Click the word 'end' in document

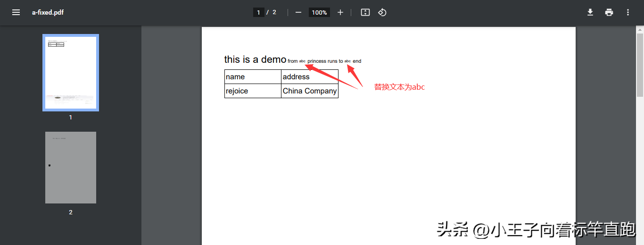(357, 61)
